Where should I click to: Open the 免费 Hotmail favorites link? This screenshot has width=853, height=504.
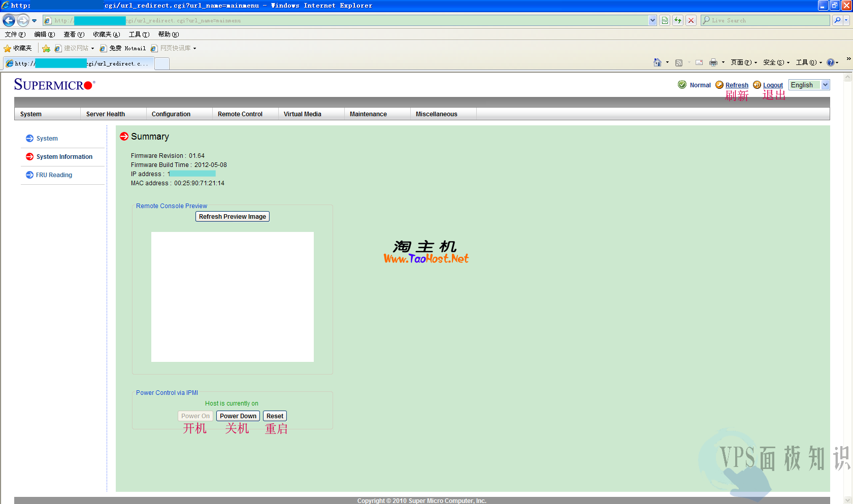[123, 48]
